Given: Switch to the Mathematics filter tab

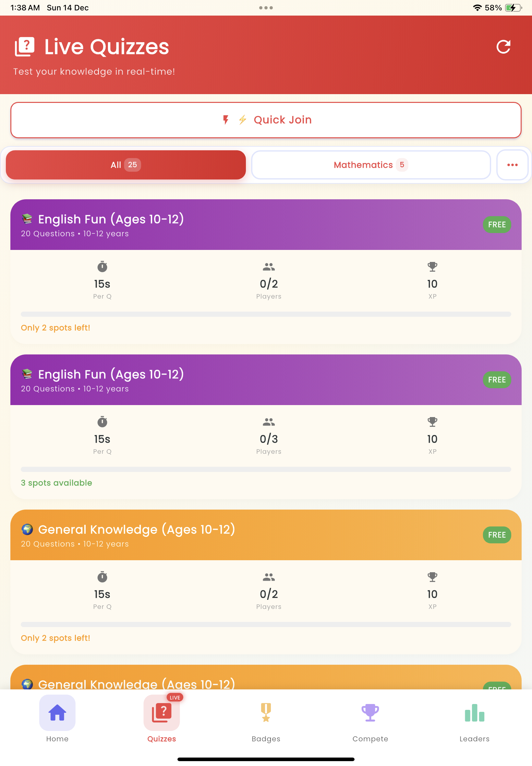Looking at the screenshot, I should click(371, 165).
